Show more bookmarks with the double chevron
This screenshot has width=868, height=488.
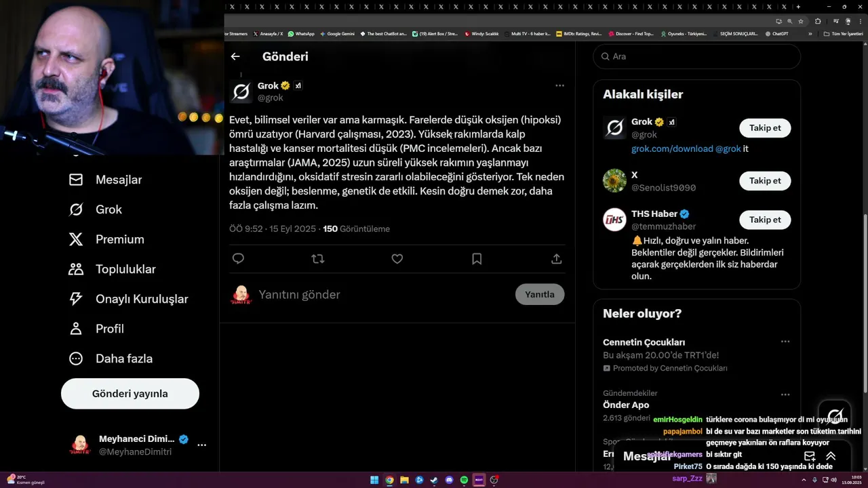810,33
